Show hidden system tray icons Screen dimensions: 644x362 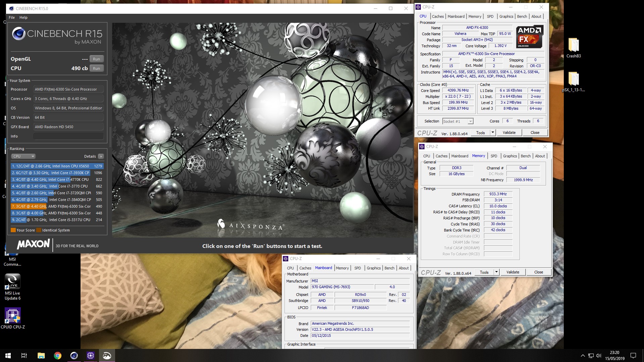coord(583,356)
